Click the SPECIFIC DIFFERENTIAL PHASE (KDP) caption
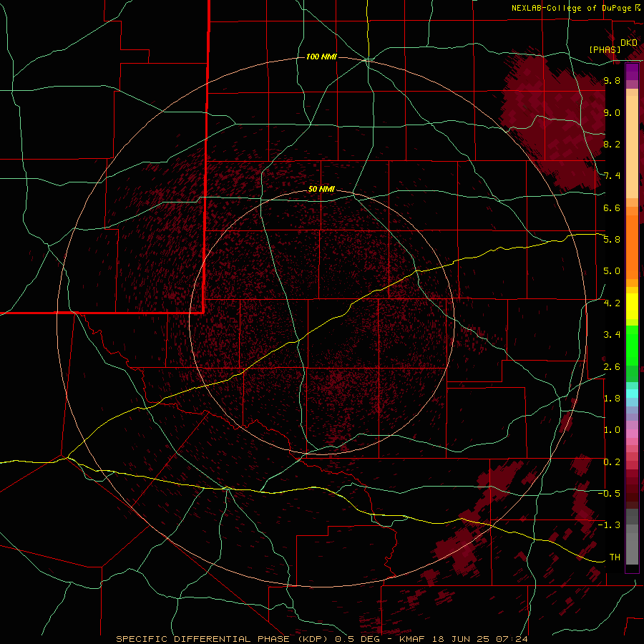 223,639
